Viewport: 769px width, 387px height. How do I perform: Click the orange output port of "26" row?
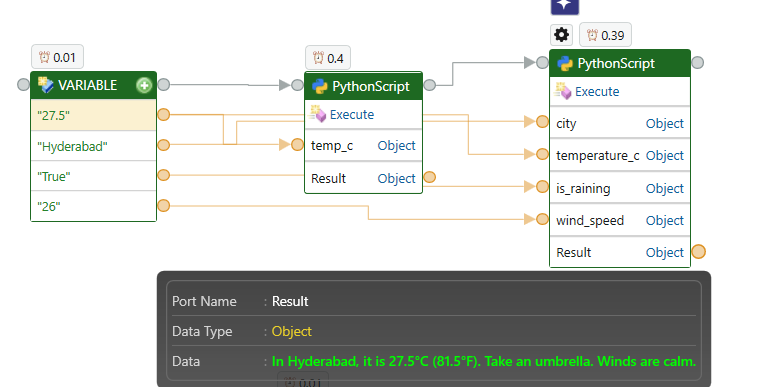click(x=164, y=206)
